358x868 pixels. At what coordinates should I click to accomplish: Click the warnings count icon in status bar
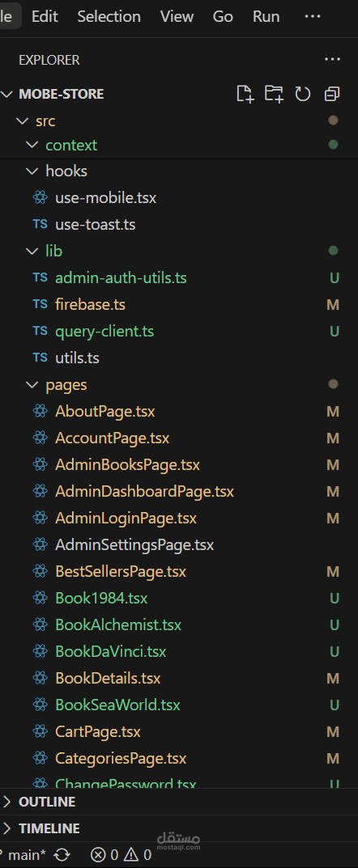[x=130, y=855]
